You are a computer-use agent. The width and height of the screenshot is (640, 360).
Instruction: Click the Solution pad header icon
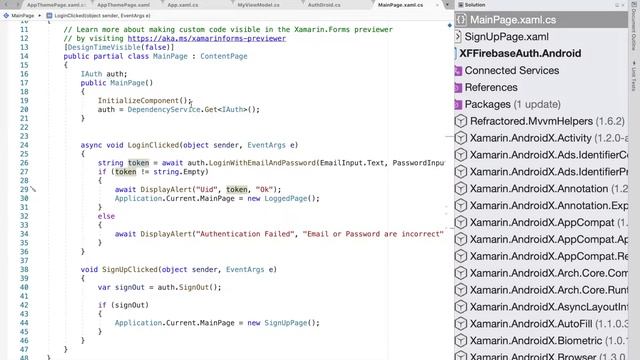click(x=461, y=5)
